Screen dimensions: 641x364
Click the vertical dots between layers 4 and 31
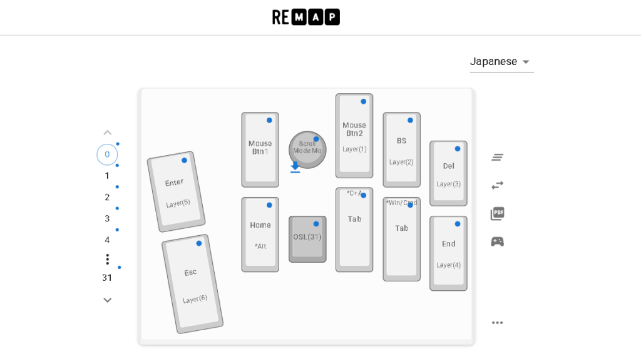(x=107, y=259)
